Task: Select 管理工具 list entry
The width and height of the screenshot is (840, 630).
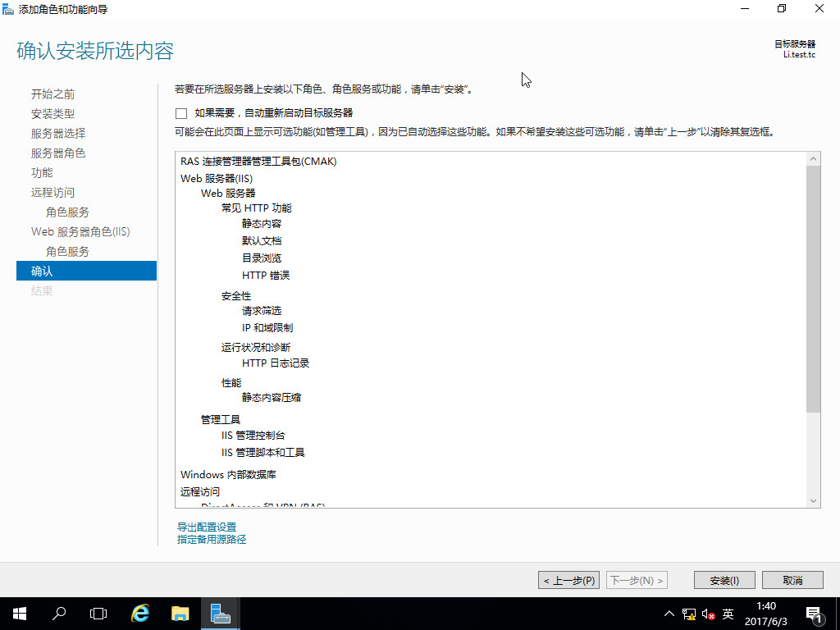Action: (x=221, y=419)
